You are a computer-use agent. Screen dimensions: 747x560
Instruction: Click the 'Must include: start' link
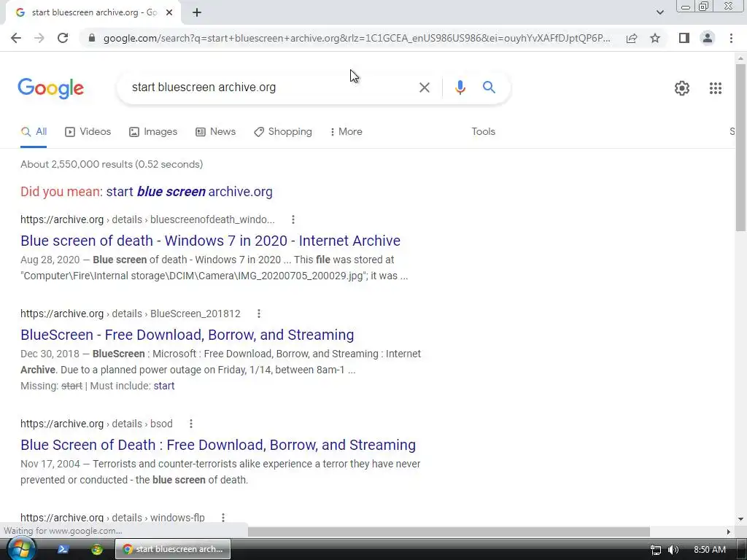(x=164, y=386)
